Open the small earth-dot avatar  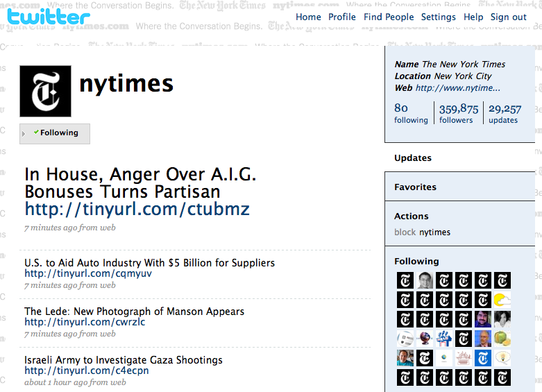(x=444, y=358)
